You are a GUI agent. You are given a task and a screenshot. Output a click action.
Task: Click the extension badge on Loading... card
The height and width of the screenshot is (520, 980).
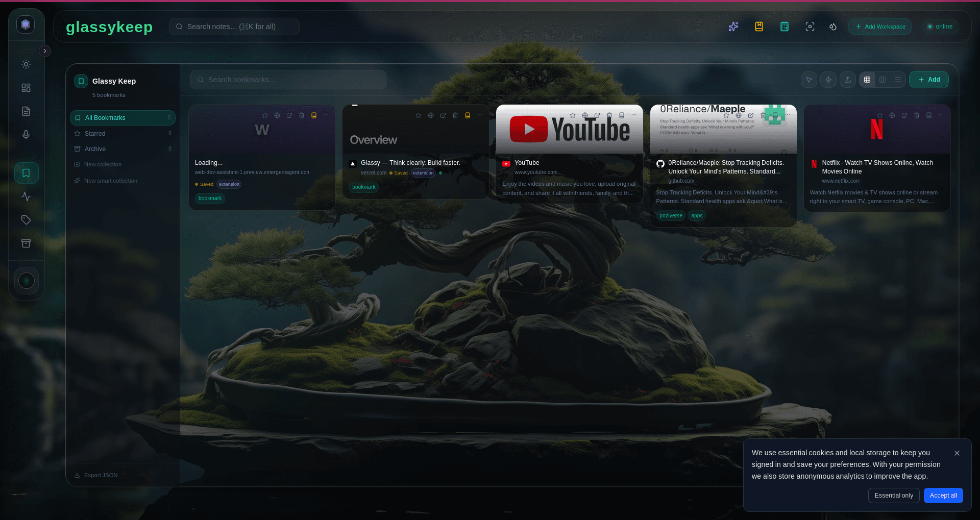click(229, 184)
